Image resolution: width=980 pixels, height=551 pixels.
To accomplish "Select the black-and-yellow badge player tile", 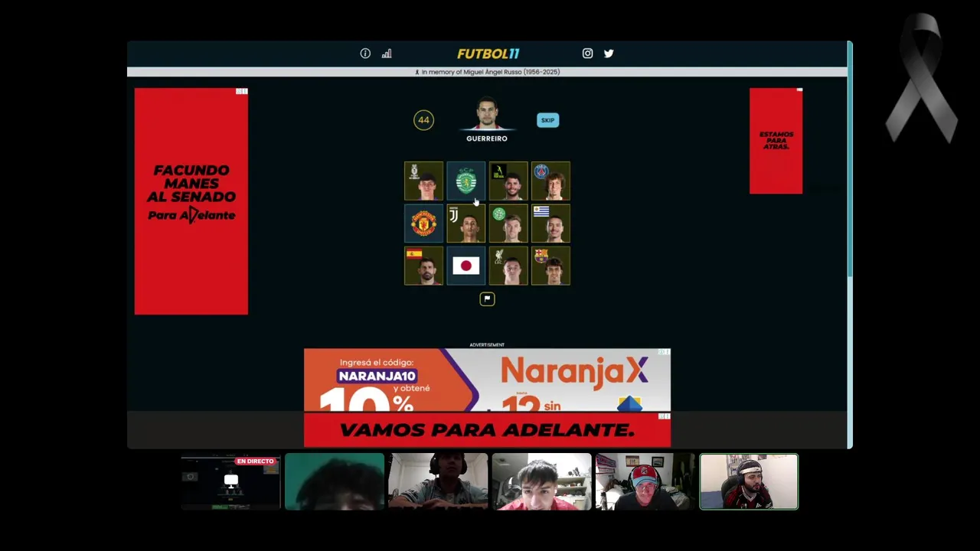I will [x=508, y=181].
